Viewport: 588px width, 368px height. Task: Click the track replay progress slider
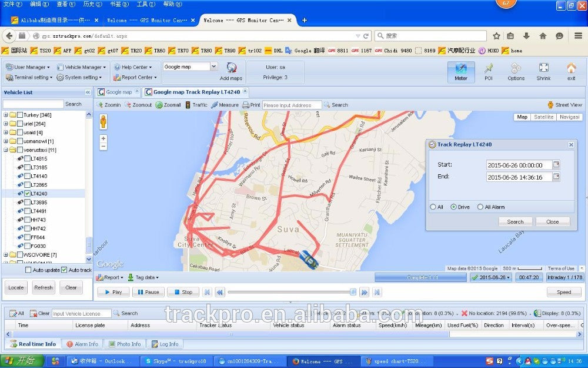point(290,292)
